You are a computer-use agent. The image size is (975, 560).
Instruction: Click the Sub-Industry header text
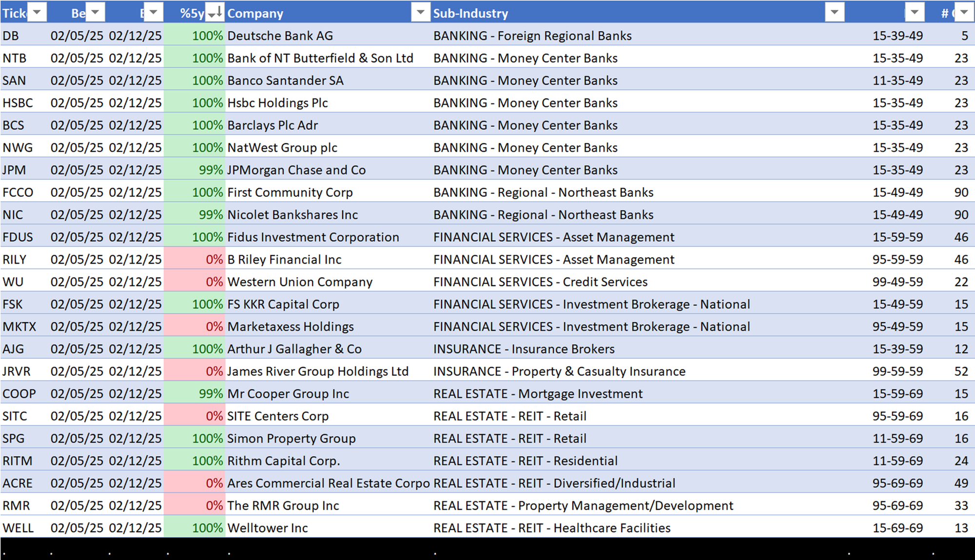coord(470,13)
